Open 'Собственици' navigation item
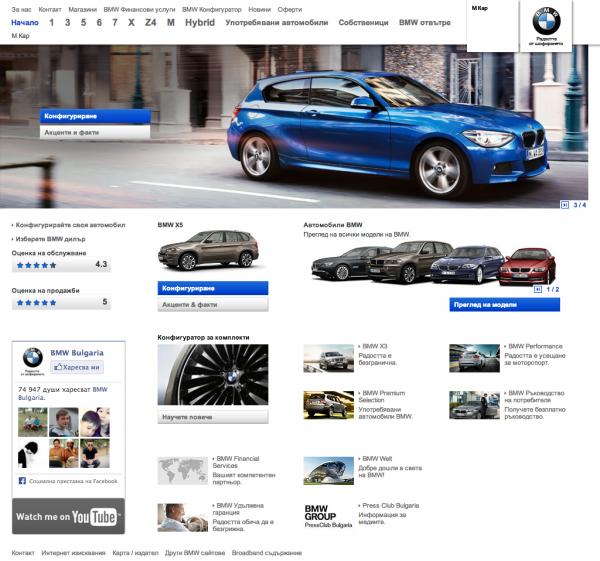The height and width of the screenshot is (561, 600). [363, 23]
